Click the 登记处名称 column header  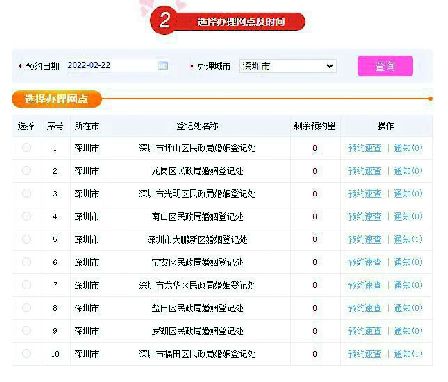point(197,126)
